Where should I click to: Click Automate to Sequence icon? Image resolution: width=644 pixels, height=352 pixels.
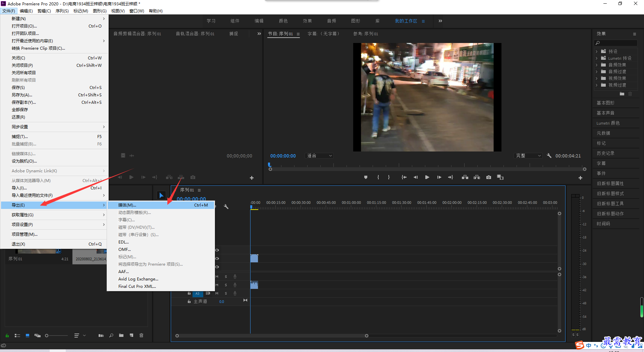coord(101,335)
